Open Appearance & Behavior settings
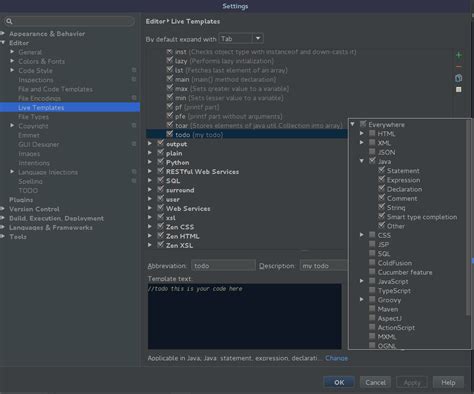This screenshot has height=394, width=474. 47,34
